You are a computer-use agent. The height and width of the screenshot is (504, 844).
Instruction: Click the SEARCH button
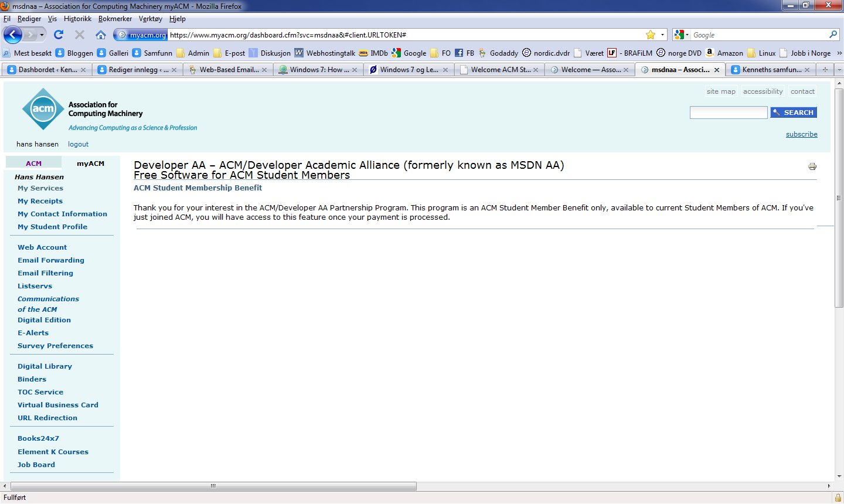794,113
